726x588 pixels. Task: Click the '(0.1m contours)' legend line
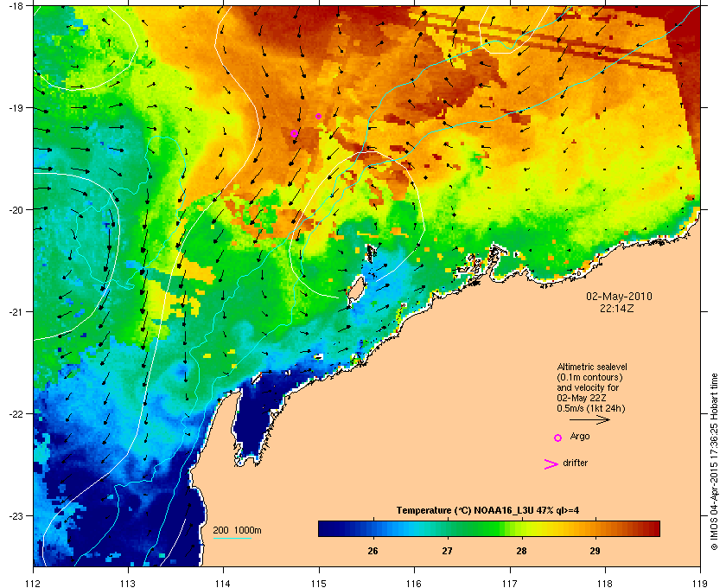click(589, 377)
